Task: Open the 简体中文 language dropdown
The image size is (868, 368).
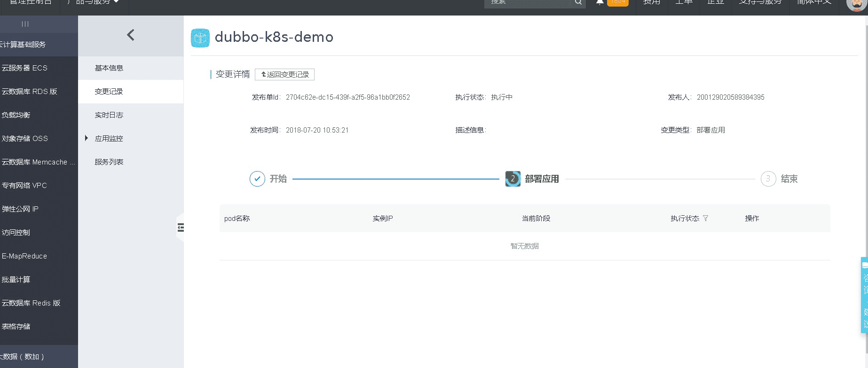Action: click(814, 2)
